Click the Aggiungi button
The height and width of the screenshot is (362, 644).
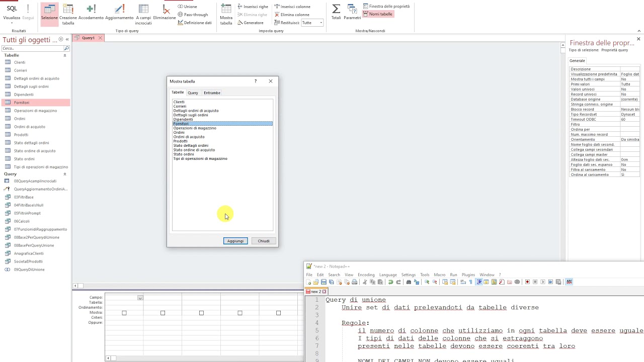pos(235,241)
